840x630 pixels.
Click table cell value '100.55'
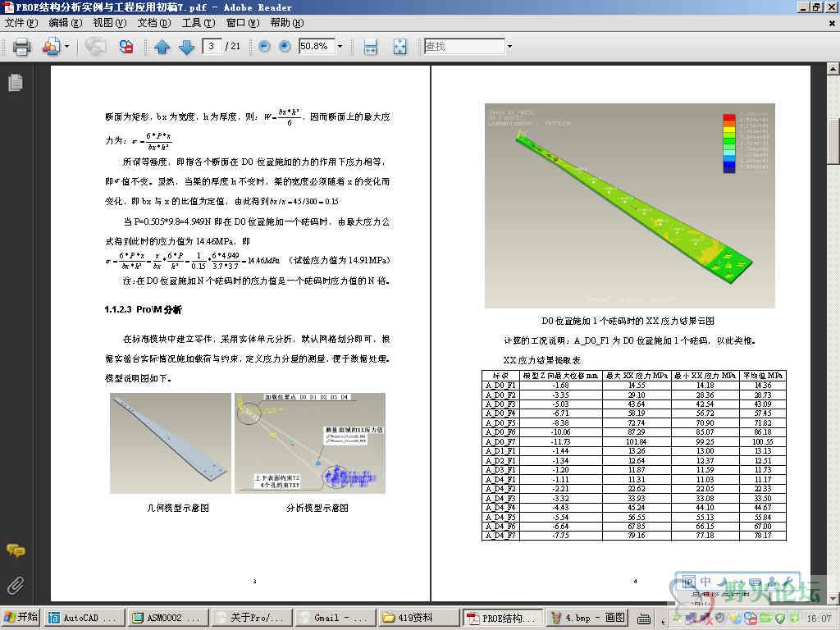pyautogui.click(x=763, y=442)
